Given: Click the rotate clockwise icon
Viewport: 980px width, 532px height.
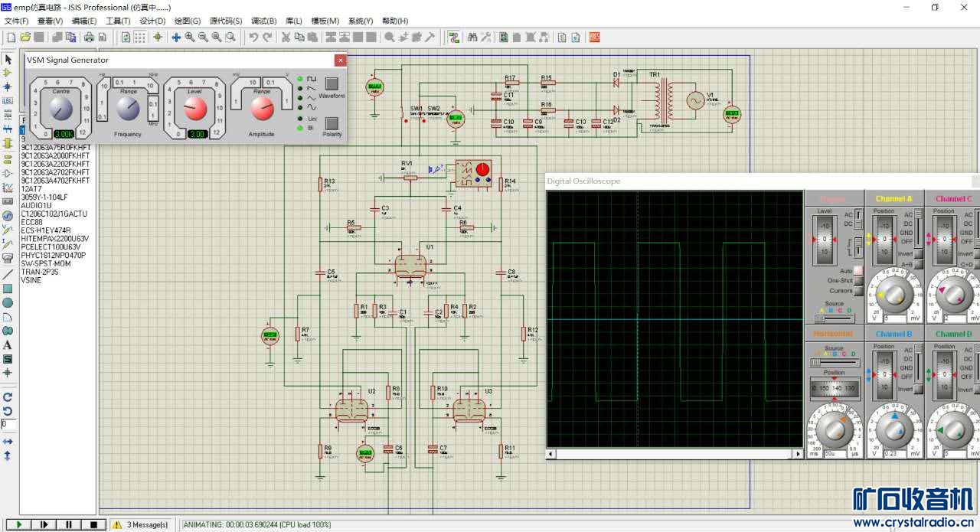Looking at the screenshot, I should [8, 397].
